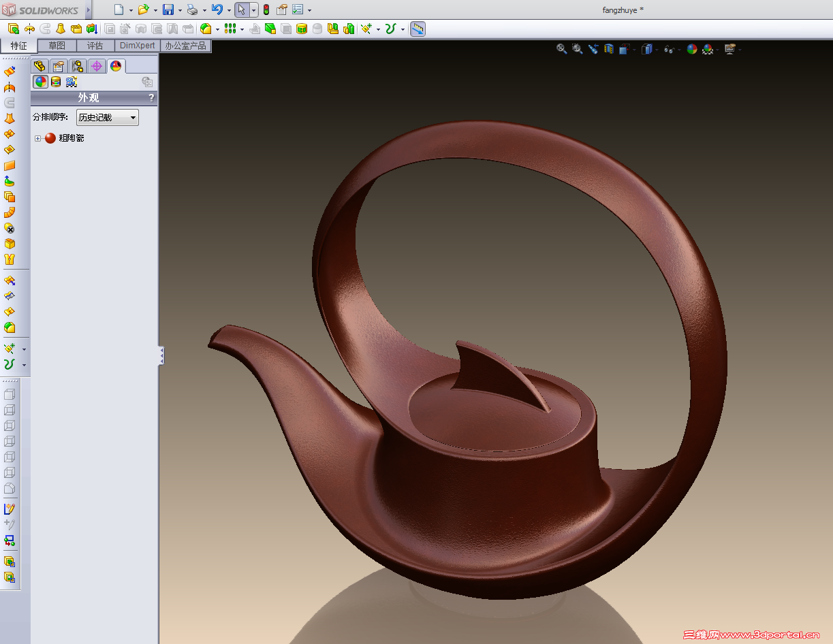Switch to the 特征 tab

coord(19,46)
